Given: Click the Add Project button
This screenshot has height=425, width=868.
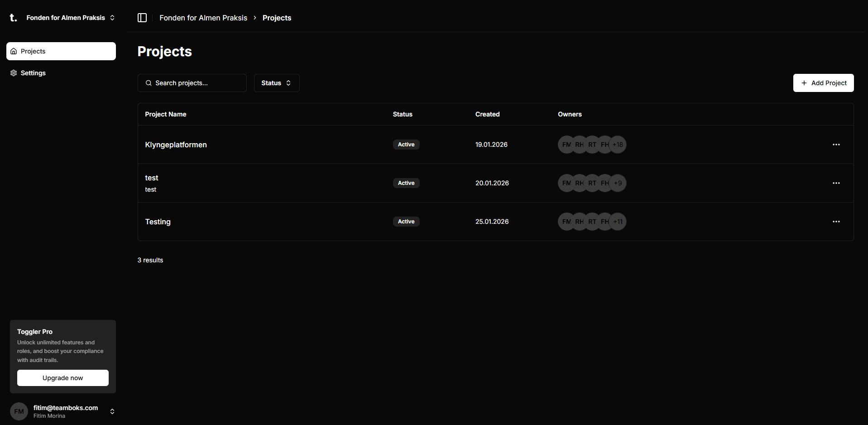Looking at the screenshot, I should [823, 83].
